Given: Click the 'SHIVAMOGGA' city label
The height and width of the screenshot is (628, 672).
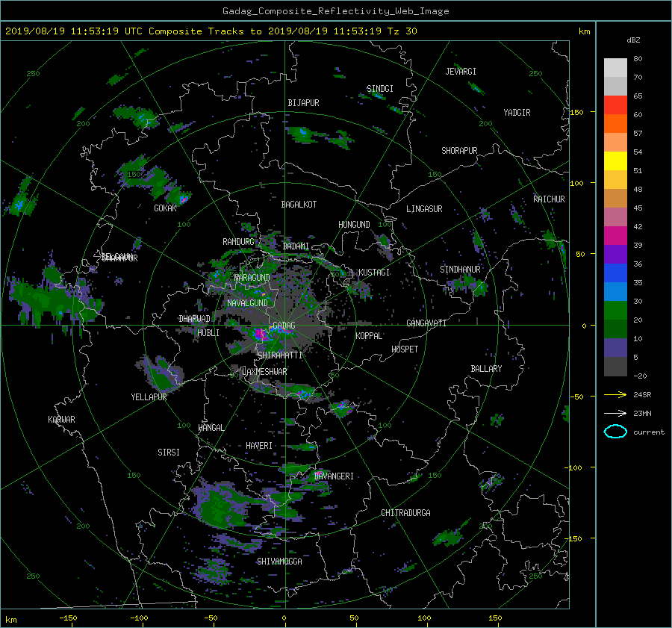Looking at the screenshot, I should tap(279, 562).
